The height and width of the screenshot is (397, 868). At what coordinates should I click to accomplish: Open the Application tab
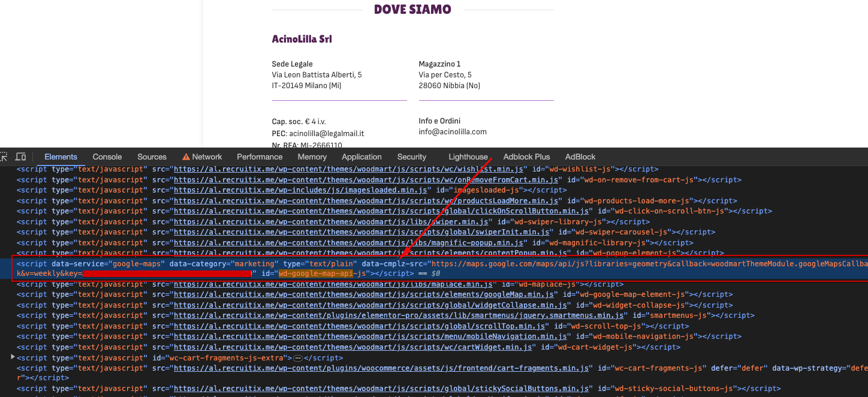[x=361, y=157]
